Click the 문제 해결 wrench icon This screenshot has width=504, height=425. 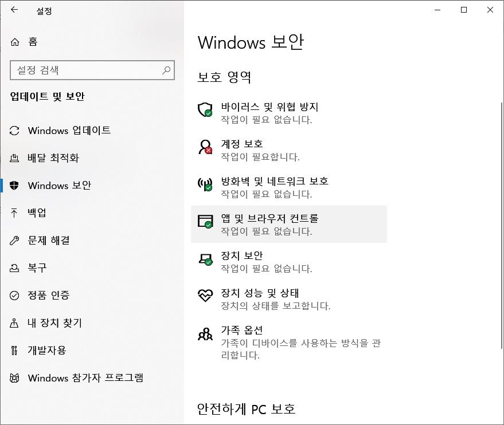click(14, 241)
